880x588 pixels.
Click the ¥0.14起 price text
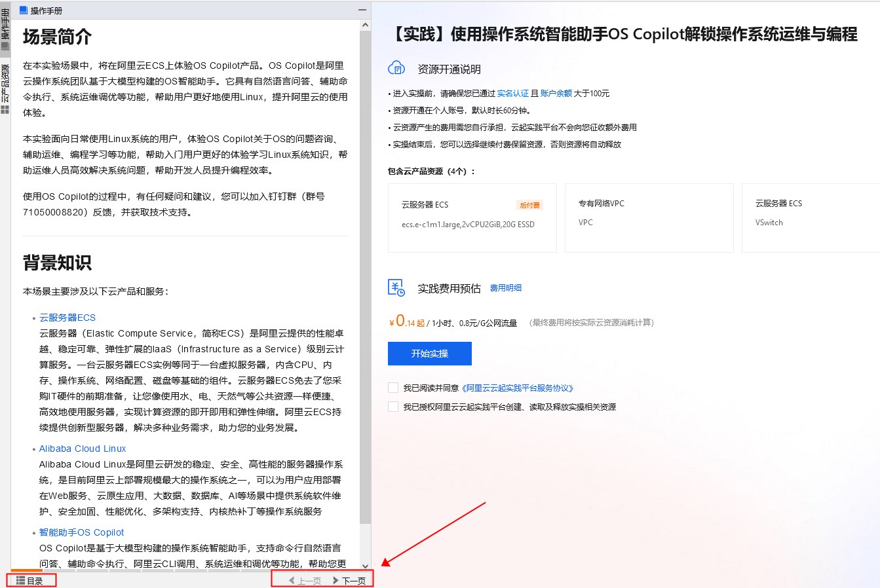407,322
